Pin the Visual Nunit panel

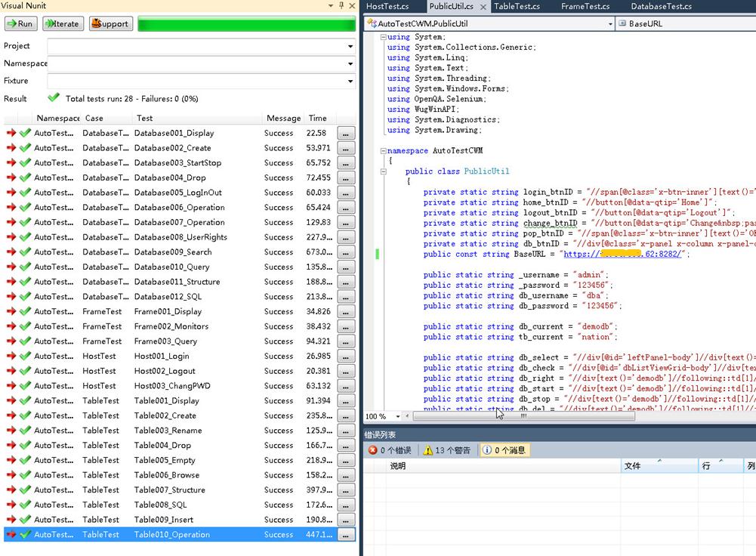click(x=341, y=6)
